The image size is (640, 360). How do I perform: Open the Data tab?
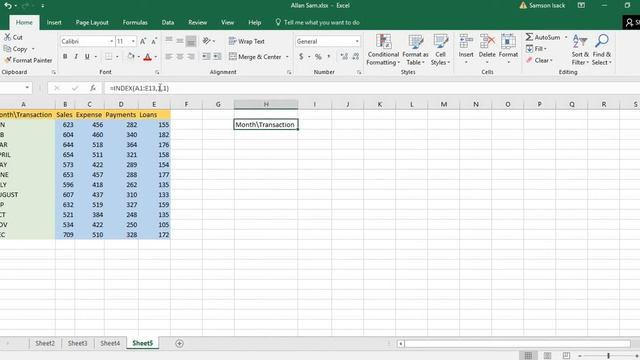[168, 22]
